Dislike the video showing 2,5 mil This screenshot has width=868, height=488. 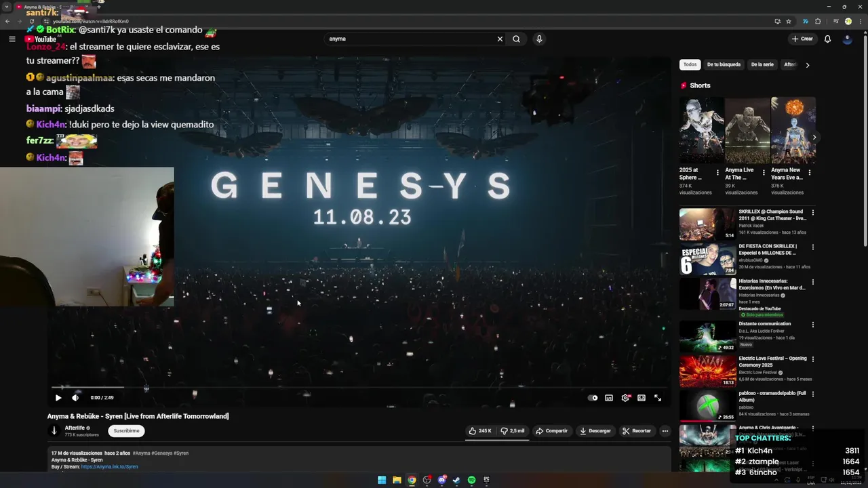[x=513, y=430]
